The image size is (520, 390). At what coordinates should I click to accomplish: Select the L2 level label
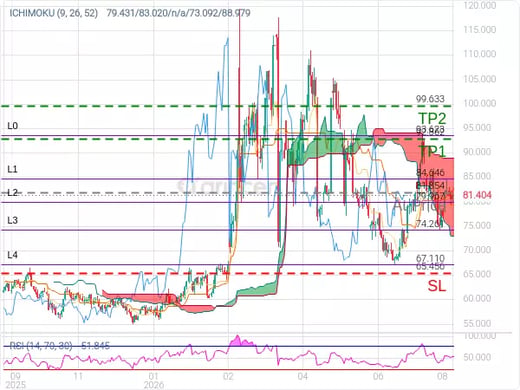click(12, 192)
